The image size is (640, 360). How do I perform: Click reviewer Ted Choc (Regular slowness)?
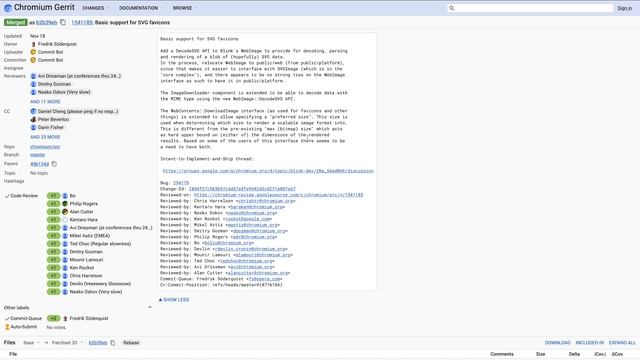pos(100,244)
